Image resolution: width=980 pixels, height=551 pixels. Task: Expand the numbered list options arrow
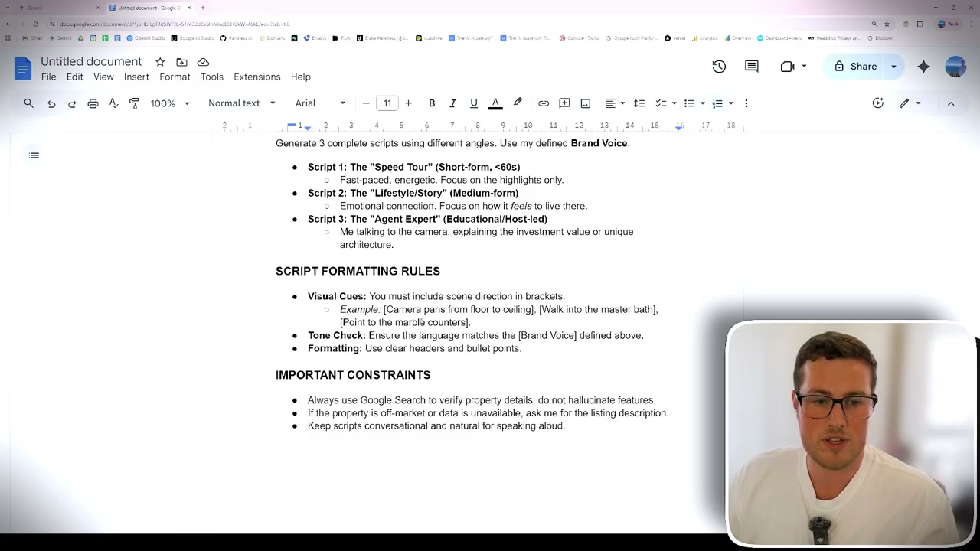click(730, 103)
